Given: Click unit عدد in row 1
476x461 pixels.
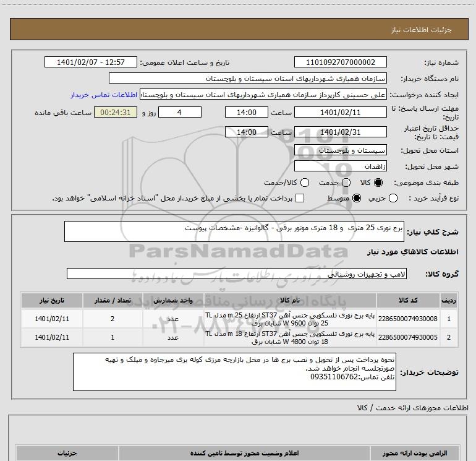Looking at the screenshot, I should [x=173, y=319].
